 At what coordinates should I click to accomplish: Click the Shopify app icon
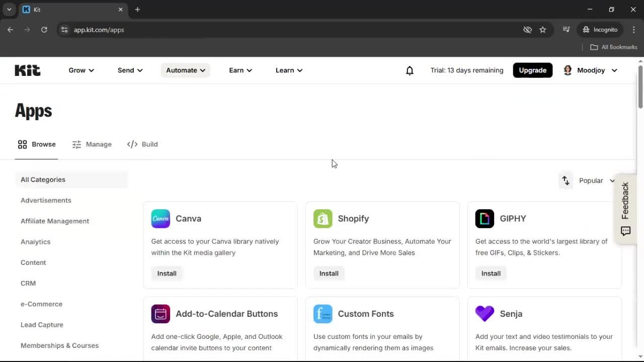323,218
